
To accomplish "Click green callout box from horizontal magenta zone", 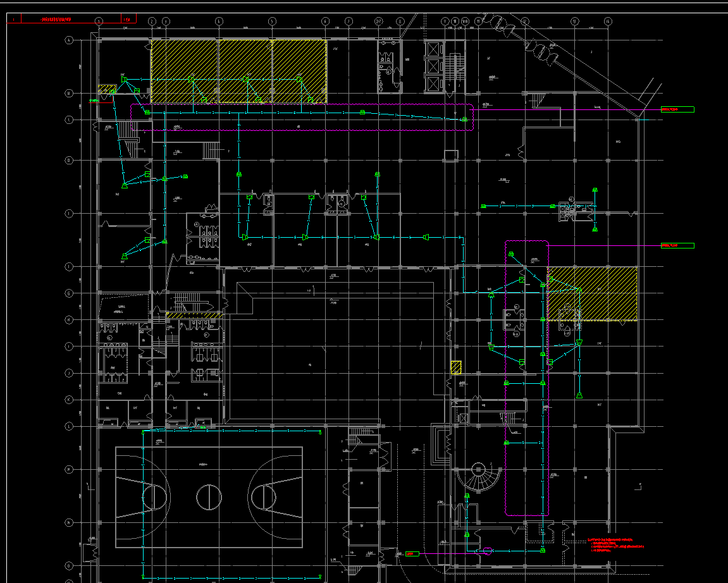I will tap(677, 109).
